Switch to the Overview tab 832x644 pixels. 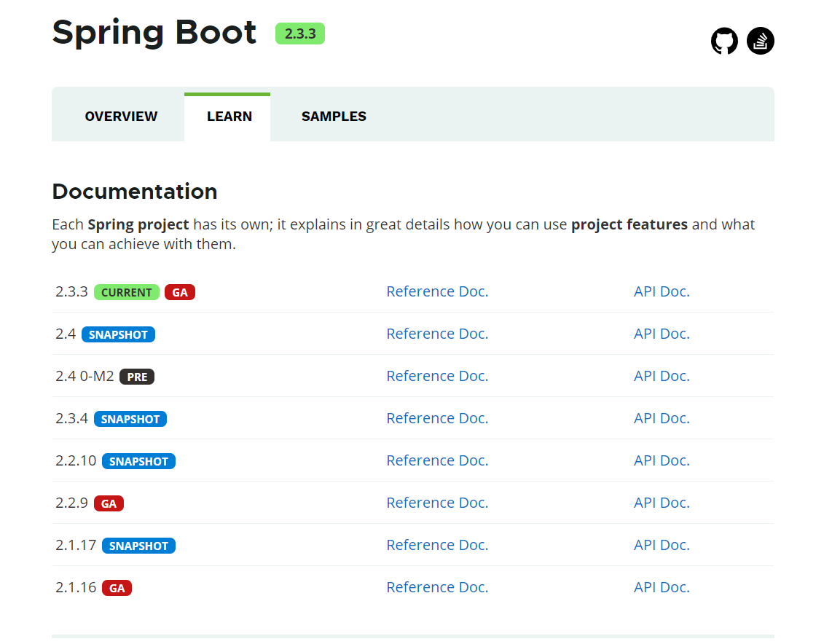[121, 116]
